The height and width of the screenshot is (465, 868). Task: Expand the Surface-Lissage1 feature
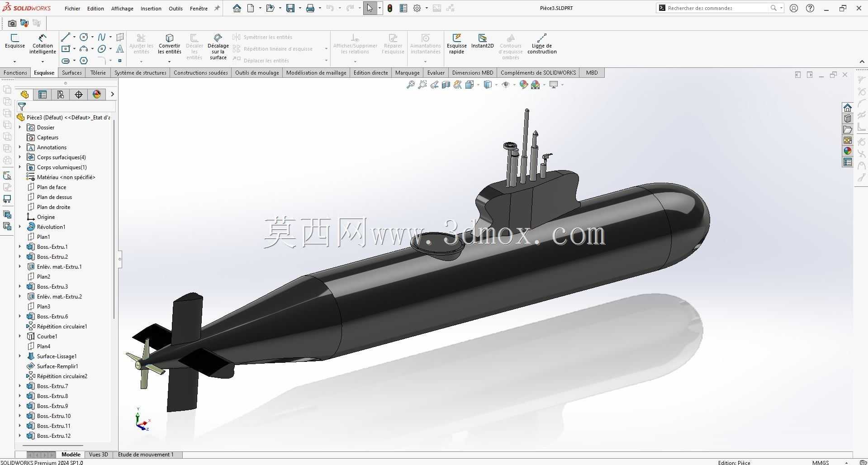[x=20, y=356]
